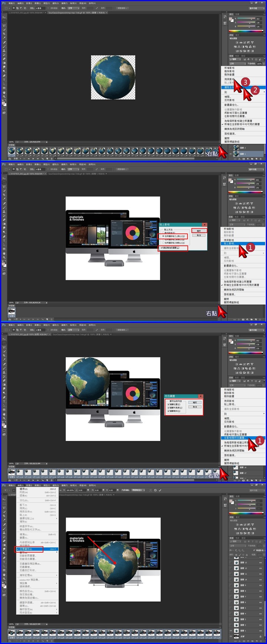Screen dimensions: 267x644
Task: Select the Brush tool in the fourth screenshot
Action: click(4, 528)
